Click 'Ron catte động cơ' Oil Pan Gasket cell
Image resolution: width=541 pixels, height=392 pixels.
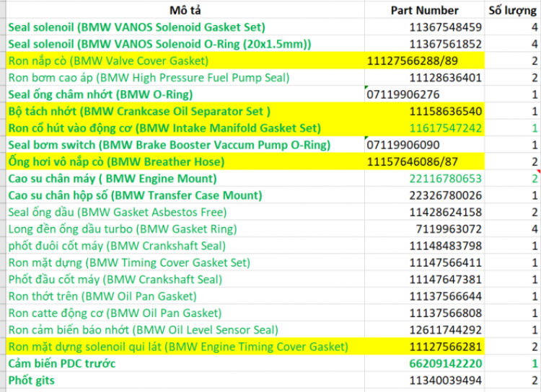[x=185, y=313]
